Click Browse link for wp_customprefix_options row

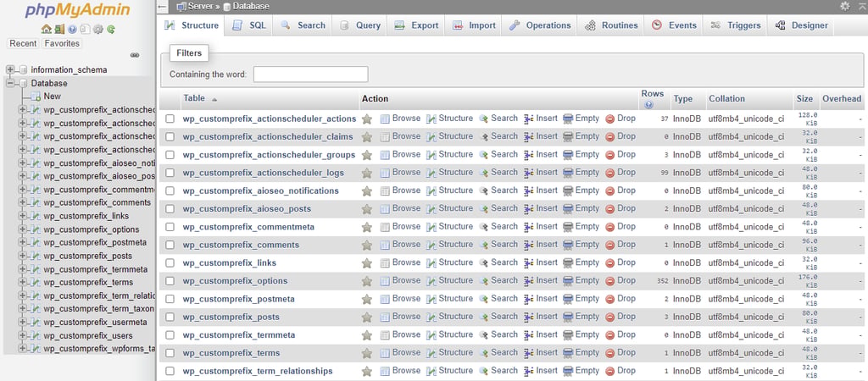coord(406,280)
